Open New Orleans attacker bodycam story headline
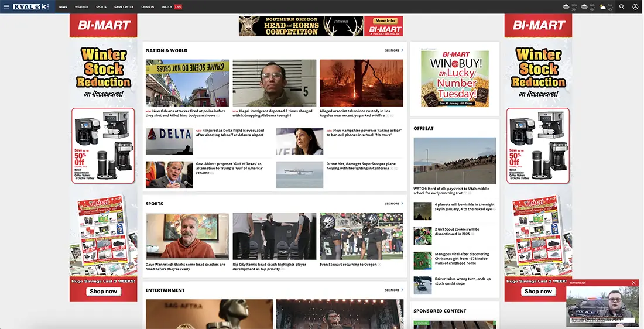 coord(186,114)
